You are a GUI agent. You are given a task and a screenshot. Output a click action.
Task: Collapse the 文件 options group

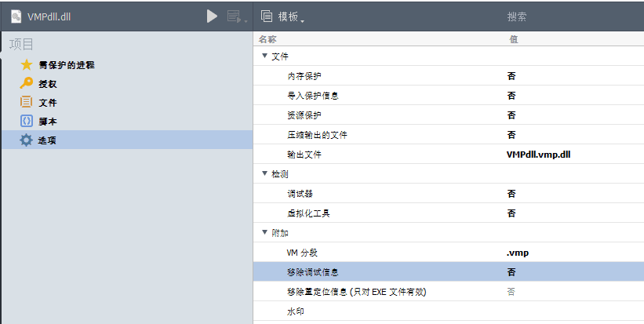(265, 56)
